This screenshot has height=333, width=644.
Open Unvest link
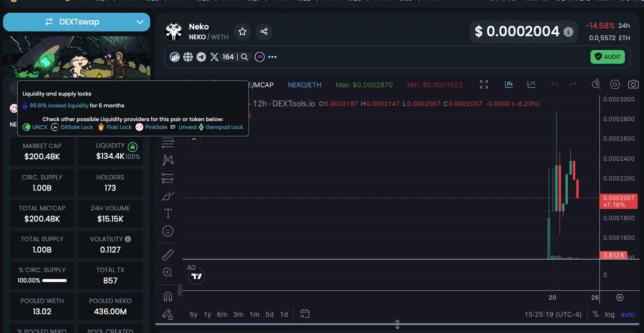(184, 127)
